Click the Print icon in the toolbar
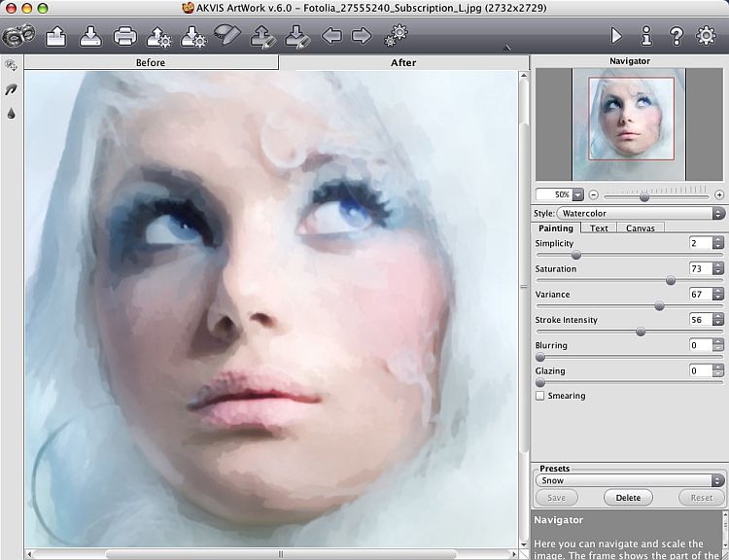Image resolution: width=729 pixels, height=560 pixels. tap(124, 37)
